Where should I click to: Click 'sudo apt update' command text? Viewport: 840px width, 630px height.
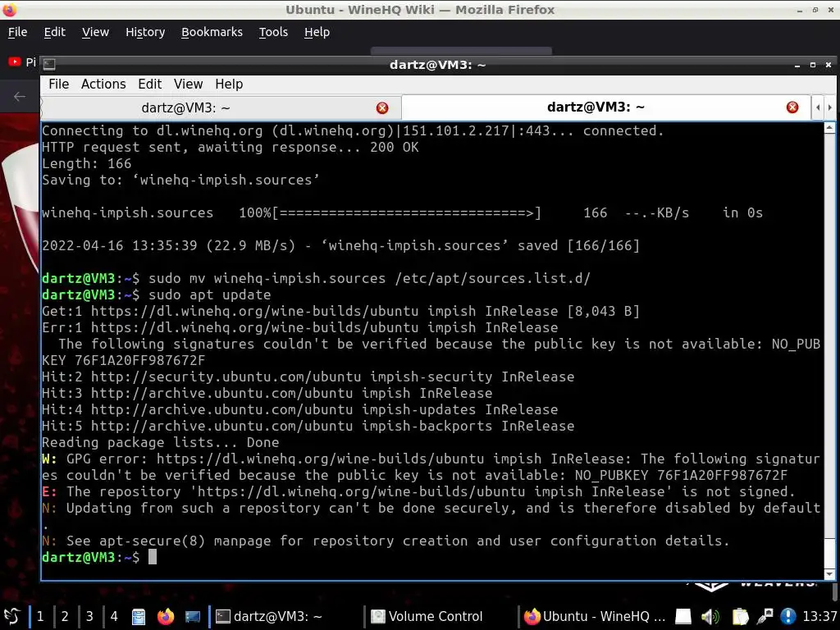pyautogui.click(x=209, y=294)
